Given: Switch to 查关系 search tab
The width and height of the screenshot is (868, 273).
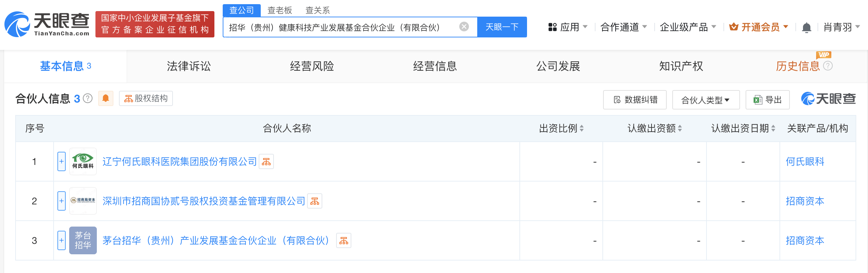Looking at the screenshot, I should coord(317,10).
